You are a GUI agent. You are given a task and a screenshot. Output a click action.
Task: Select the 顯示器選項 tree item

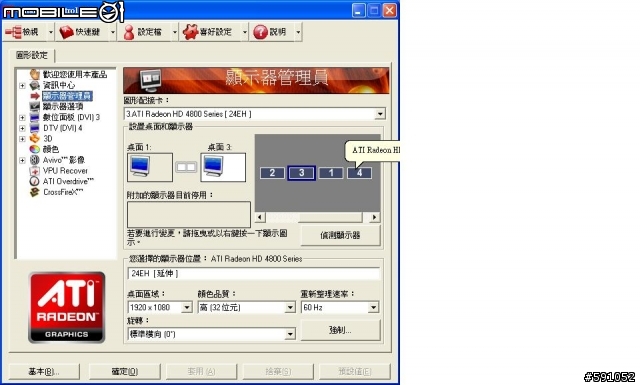click(x=63, y=107)
